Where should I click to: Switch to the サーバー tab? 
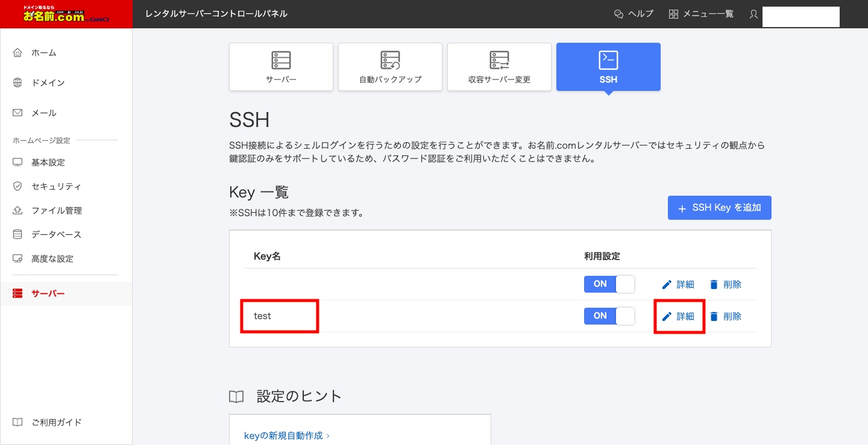[281, 67]
